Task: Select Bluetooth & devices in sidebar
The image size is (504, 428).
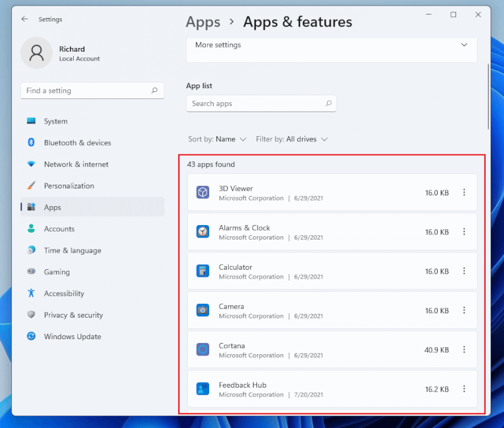Action: [x=77, y=143]
